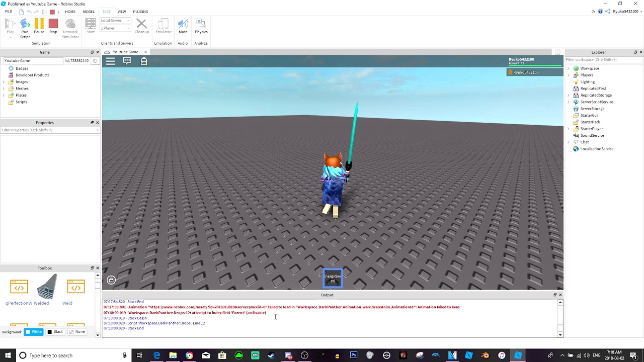Open the Local Server dropdown
644x362 pixels.
[115, 21]
